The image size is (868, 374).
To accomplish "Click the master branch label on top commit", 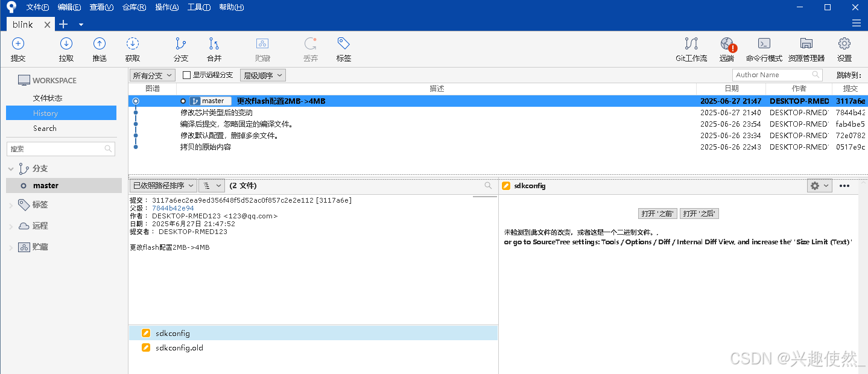I will point(211,101).
